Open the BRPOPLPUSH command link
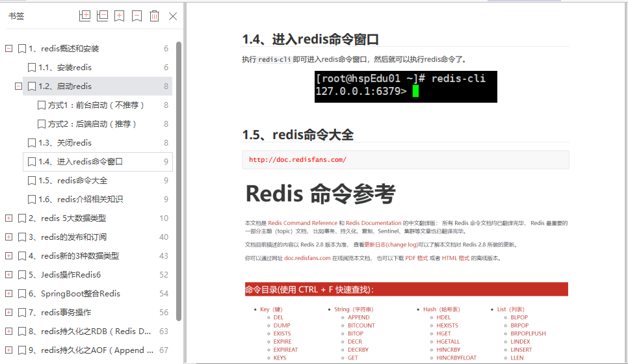Viewport: 628px width, 364px height. [x=528, y=333]
